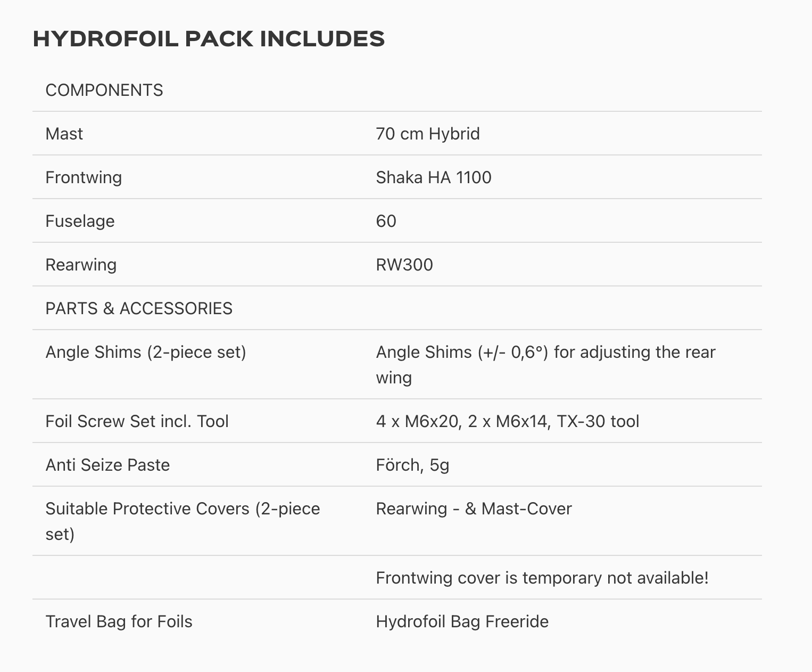The height and width of the screenshot is (672, 812).
Task: Select Angle Shims (2-piece set) label
Action: pos(146,352)
